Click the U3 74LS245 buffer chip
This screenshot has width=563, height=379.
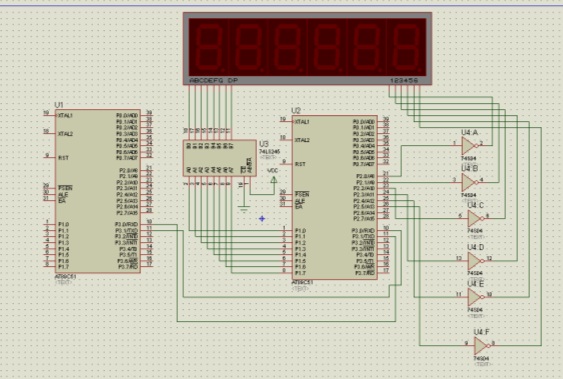tap(219, 158)
